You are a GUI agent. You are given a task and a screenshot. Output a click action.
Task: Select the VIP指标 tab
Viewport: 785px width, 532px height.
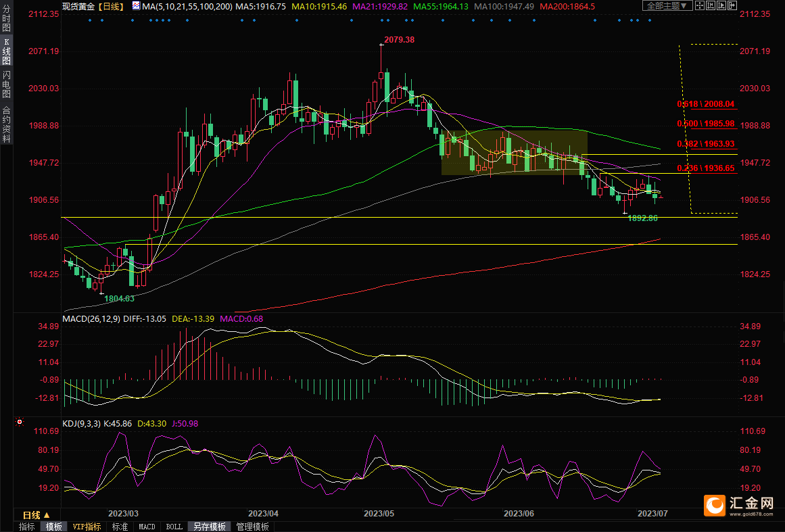coord(87,527)
